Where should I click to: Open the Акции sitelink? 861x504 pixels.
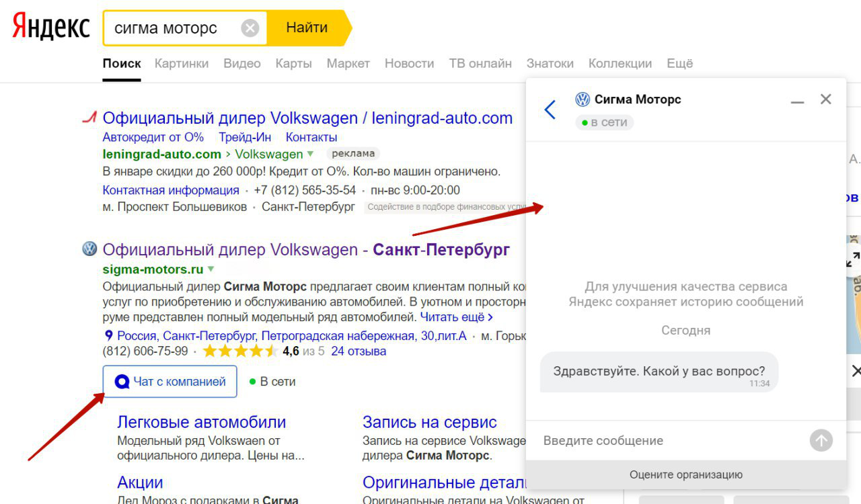click(x=140, y=482)
